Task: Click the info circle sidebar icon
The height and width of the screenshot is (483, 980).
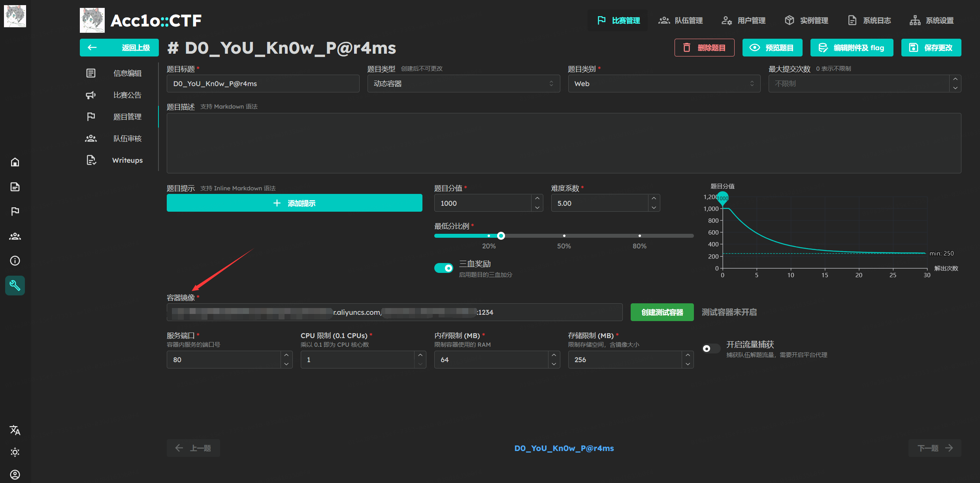Action: [x=15, y=261]
